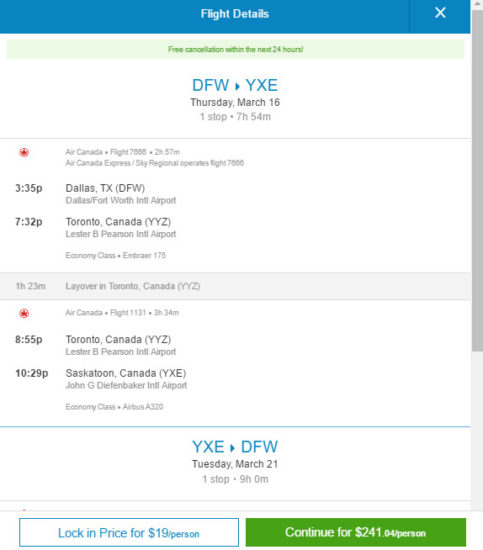Click the Air Canada logo for flight 1131
The height and width of the screenshot is (550, 483).
(24, 313)
